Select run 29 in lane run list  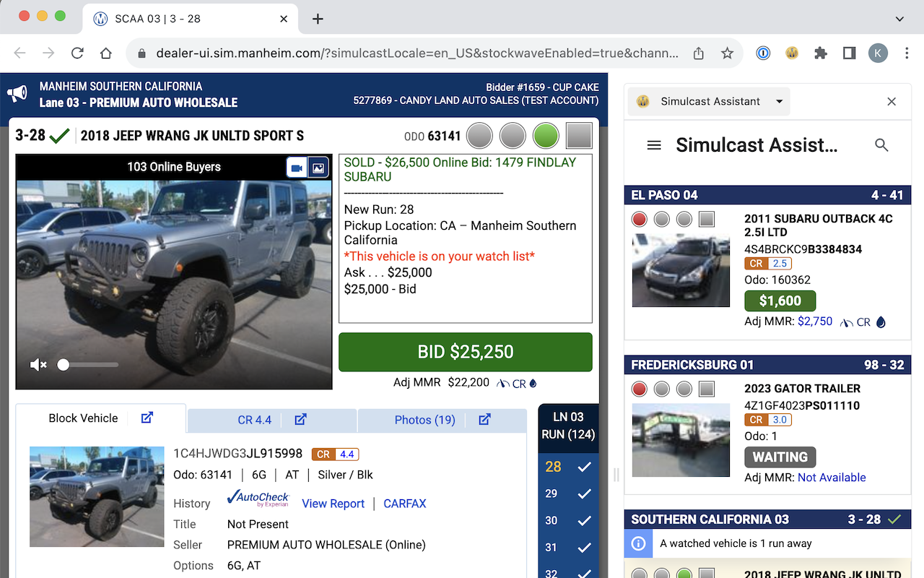pos(568,493)
